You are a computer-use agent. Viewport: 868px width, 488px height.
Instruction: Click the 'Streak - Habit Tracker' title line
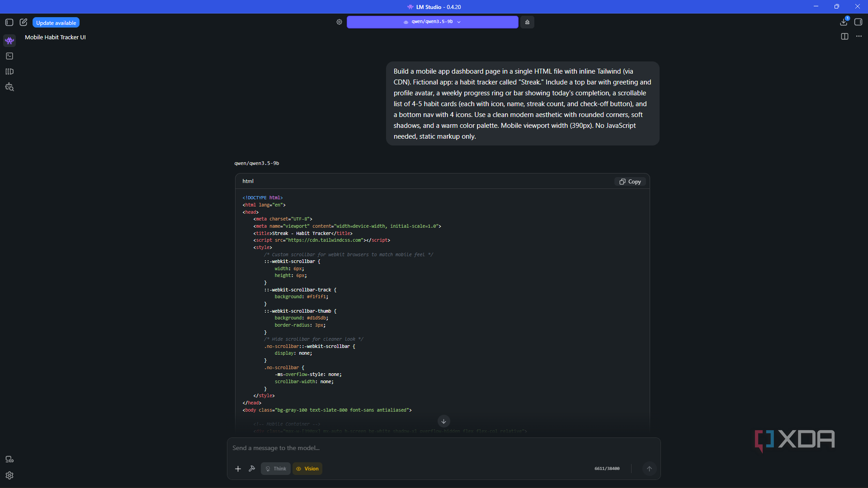pos(303,233)
